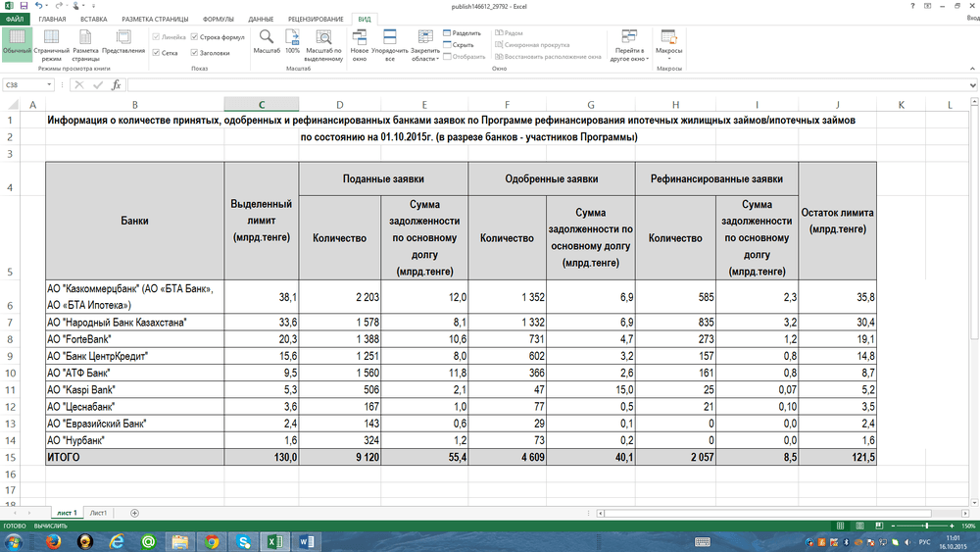Switch to the ГЛАВНАЯ tab
Screen dimensions: 980x552
click(x=52, y=20)
